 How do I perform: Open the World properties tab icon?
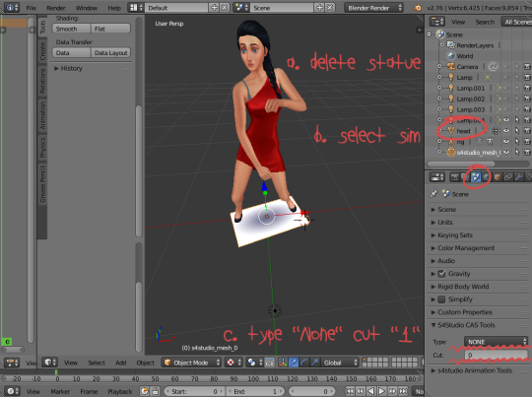click(487, 177)
